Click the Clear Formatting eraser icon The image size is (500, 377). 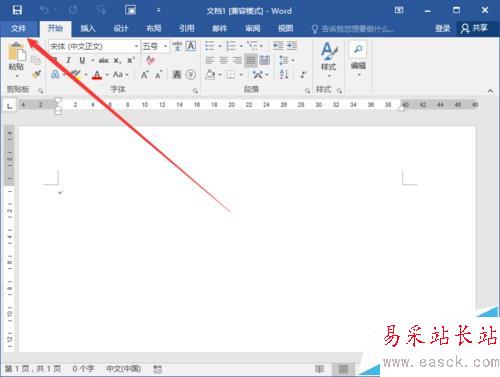tap(150, 60)
